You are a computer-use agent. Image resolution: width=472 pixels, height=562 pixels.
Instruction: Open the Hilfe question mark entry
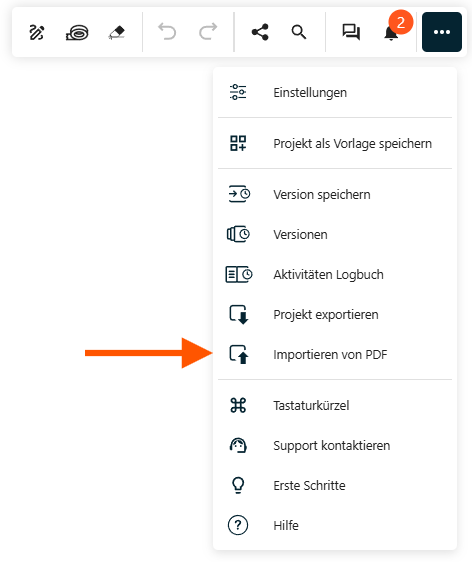335,525
